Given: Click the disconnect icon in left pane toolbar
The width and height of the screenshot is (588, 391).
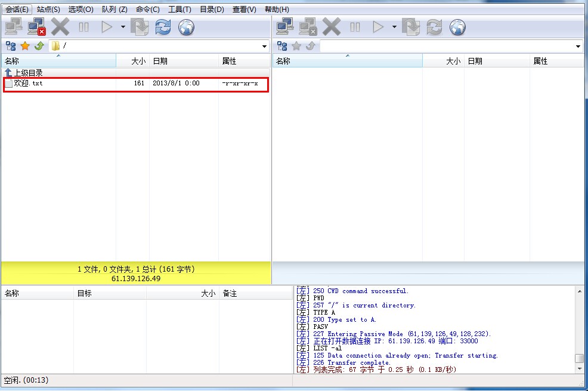Looking at the screenshot, I should tap(36, 27).
